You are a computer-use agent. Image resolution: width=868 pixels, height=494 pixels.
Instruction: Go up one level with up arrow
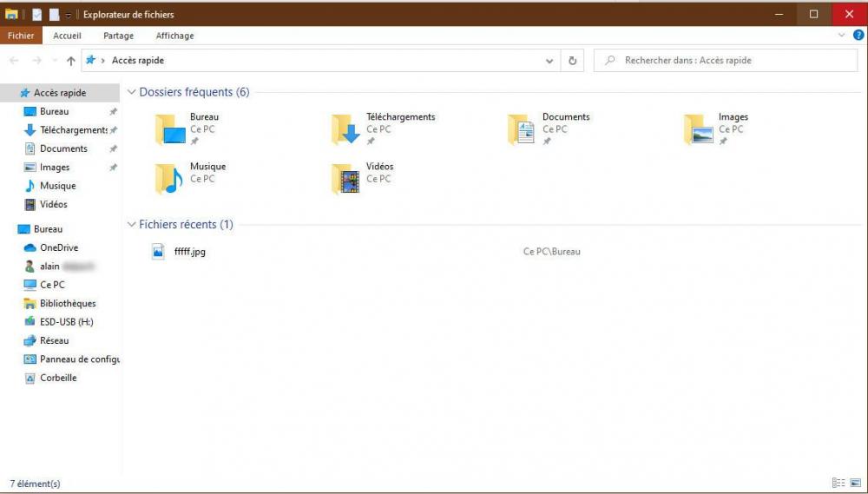point(71,61)
